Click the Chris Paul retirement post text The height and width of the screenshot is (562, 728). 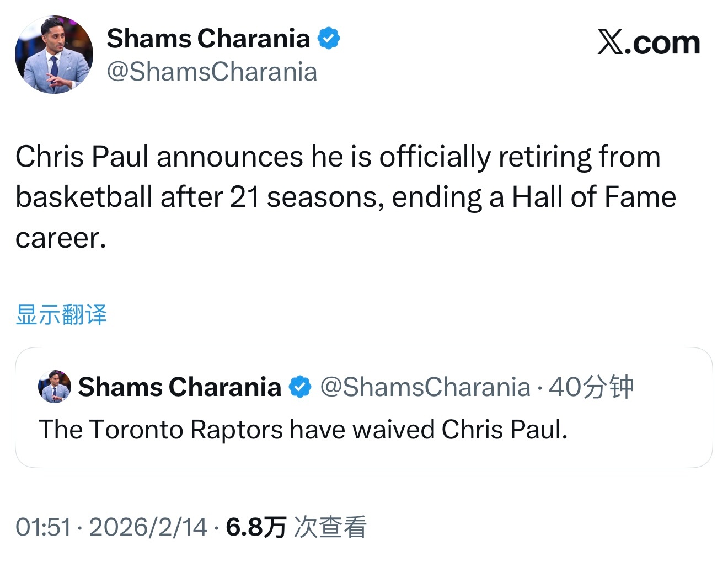coord(338,197)
